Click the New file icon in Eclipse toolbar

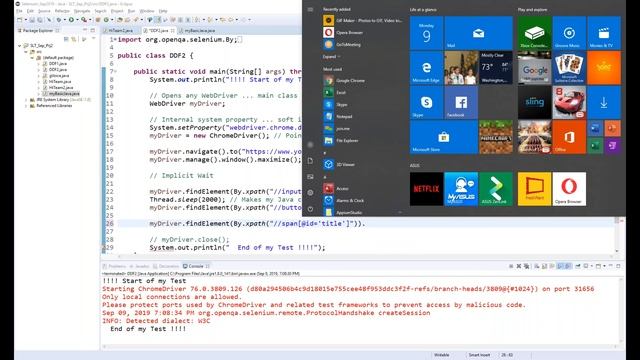click(20, 20)
